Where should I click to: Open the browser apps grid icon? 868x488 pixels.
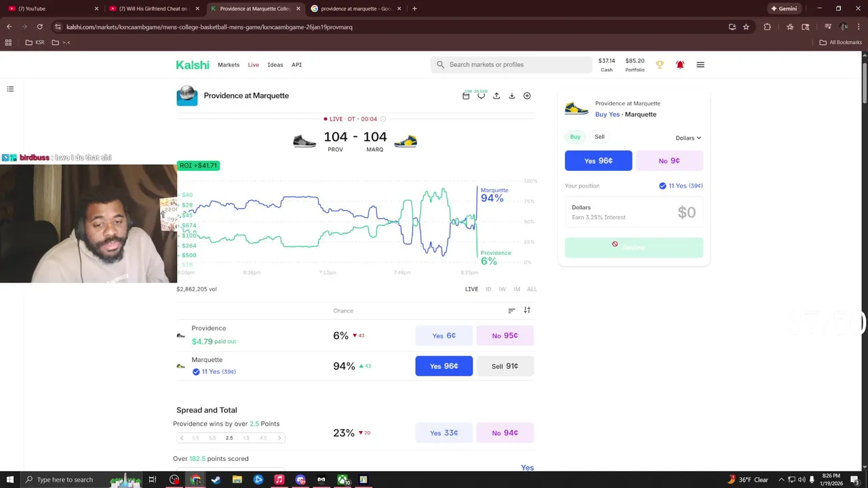[8, 43]
